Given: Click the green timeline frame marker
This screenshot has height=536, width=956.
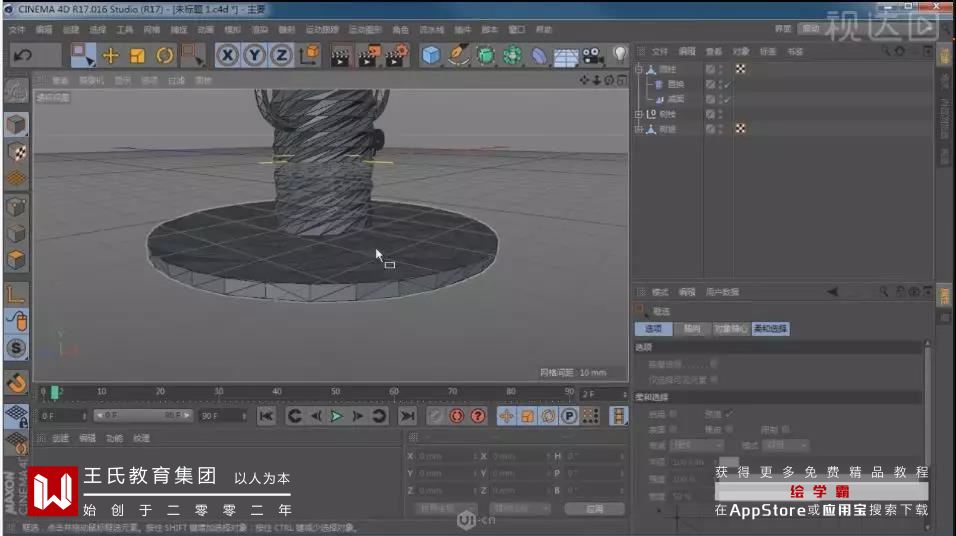Looking at the screenshot, I should pyautogui.click(x=54, y=393).
